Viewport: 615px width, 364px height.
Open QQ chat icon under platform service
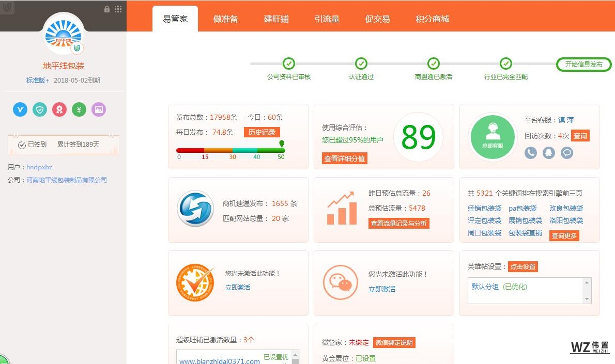[549, 153]
